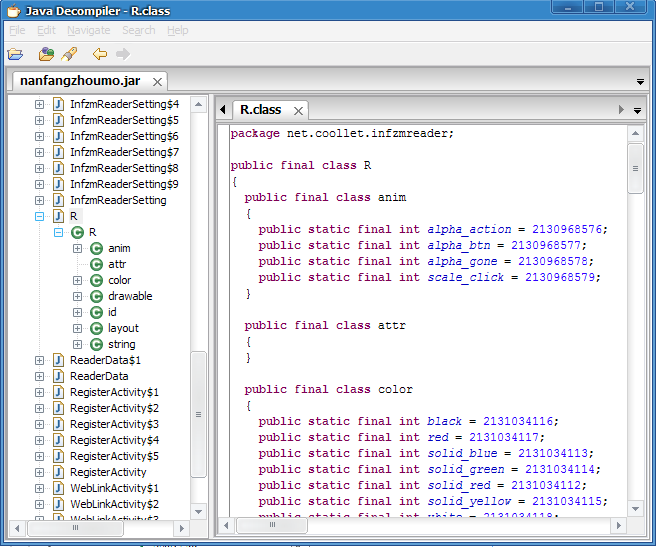Click green class icon beside color
Image resolution: width=656 pixels, height=547 pixels.
tap(97, 280)
